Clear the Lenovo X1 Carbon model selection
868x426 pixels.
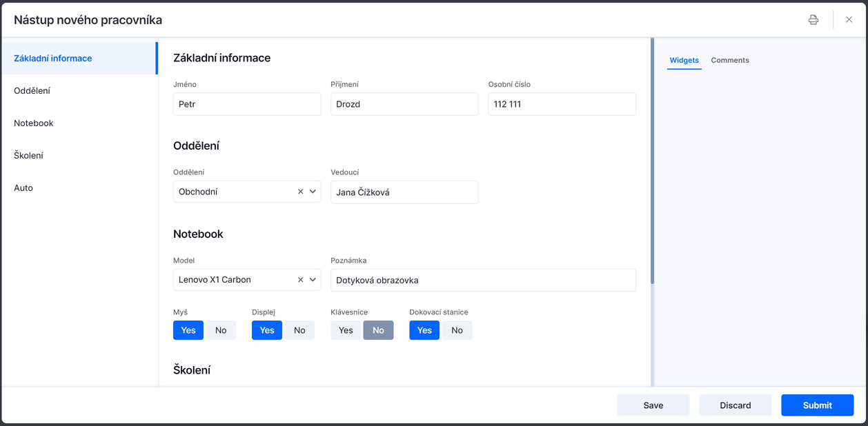300,280
